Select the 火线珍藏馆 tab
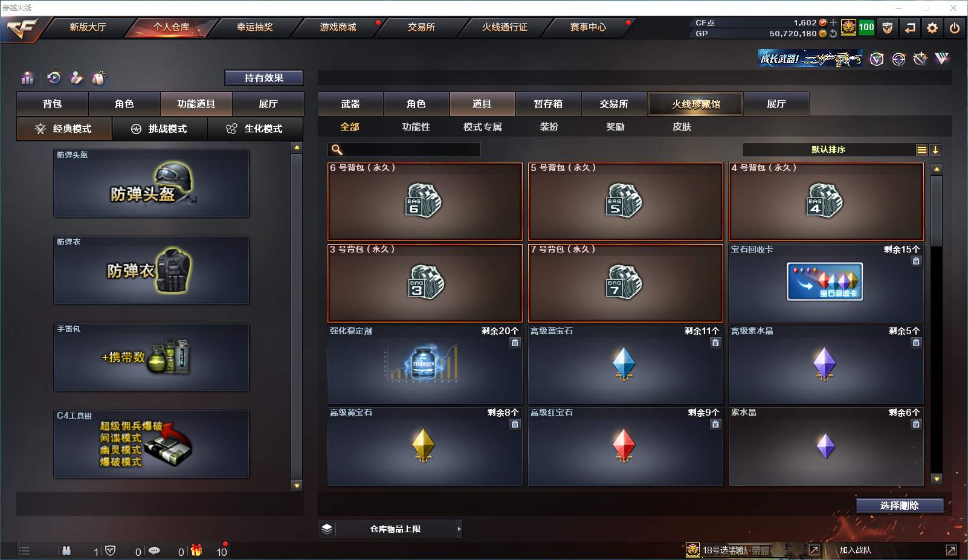 (695, 104)
